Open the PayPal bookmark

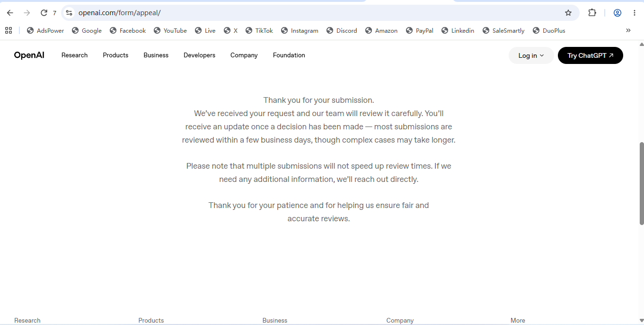[420, 30]
